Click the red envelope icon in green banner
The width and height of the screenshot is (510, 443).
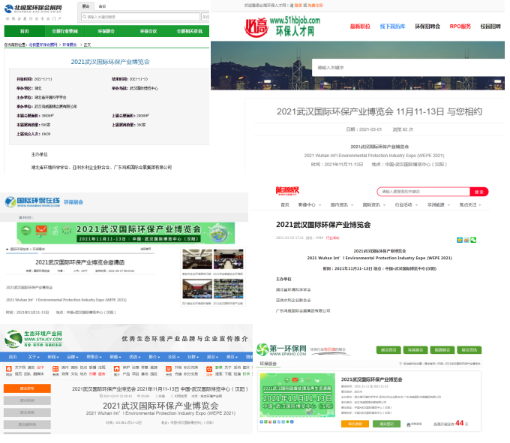(x=41, y=230)
